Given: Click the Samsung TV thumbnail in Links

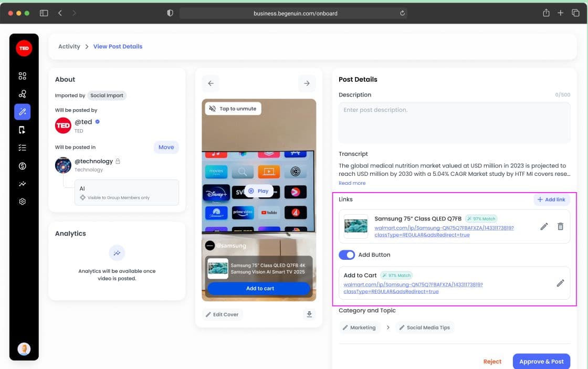Looking at the screenshot, I should pos(356,226).
